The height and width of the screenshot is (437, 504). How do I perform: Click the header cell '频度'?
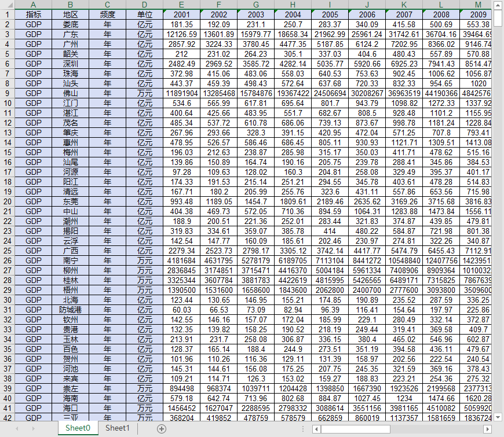click(x=107, y=15)
